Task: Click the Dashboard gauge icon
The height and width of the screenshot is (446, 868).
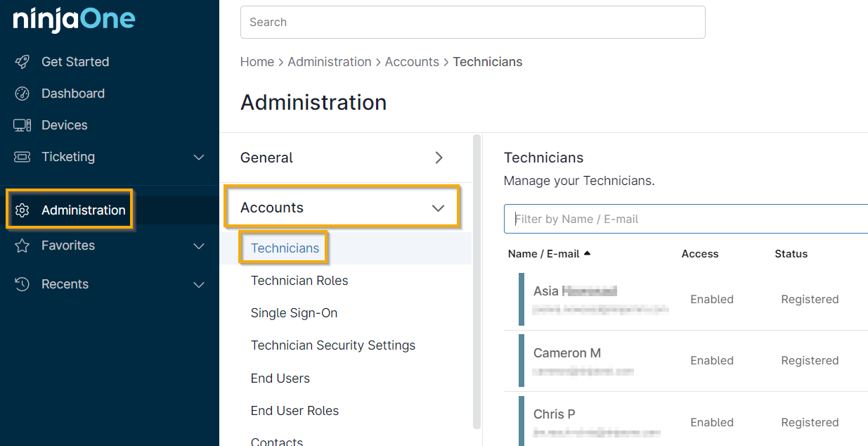Action: [22, 94]
